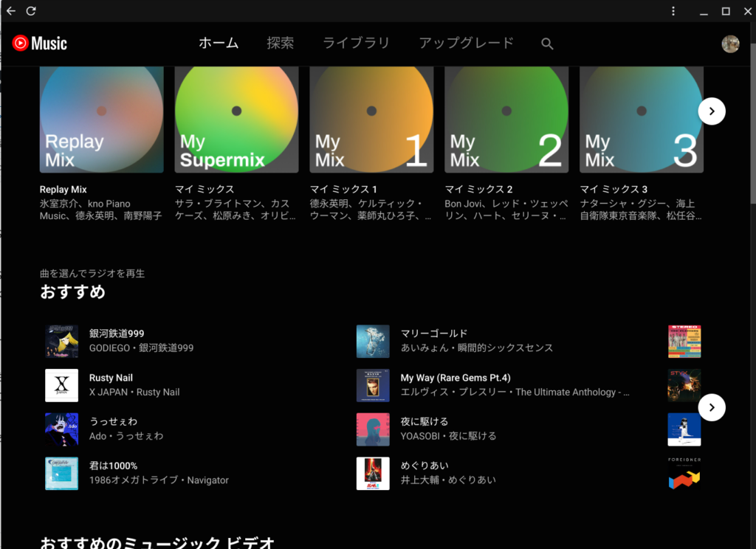756x549 pixels.
Task: Click the YouTube Music logo
Action: tap(40, 44)
